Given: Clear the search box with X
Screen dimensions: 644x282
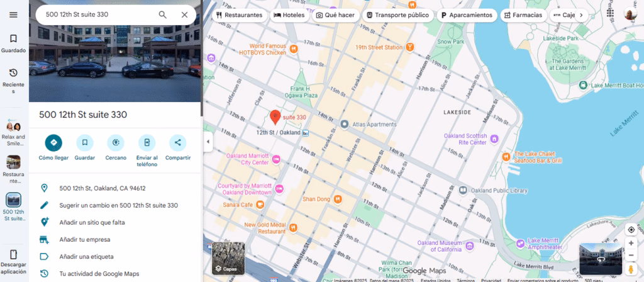Looking at the screenshot, I should [x=184, y=14].
